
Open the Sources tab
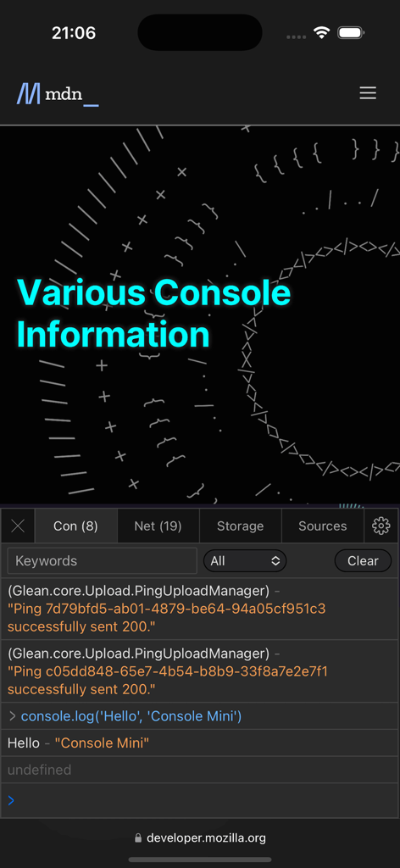tap(323, 526)
